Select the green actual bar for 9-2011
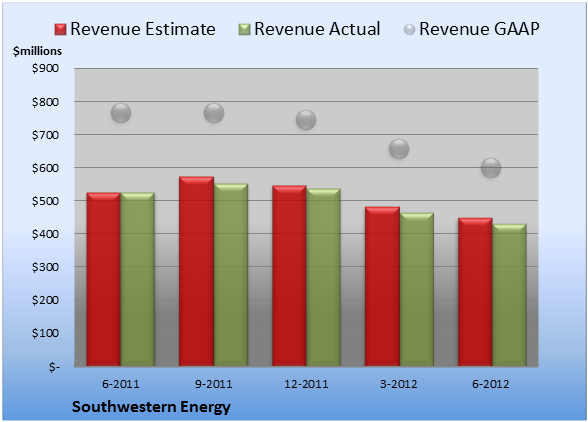 point(231,275)
